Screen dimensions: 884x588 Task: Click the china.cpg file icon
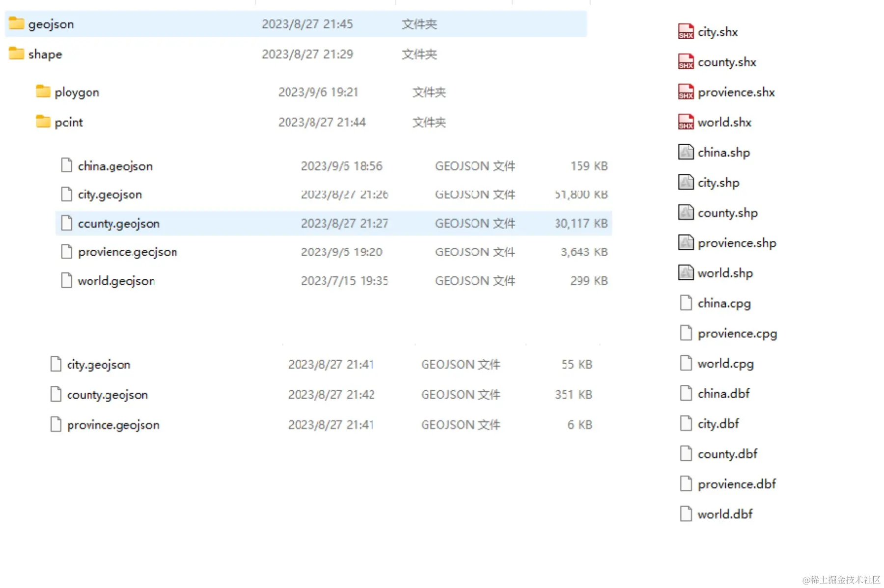pyautogui.click(x=686, y=303)
